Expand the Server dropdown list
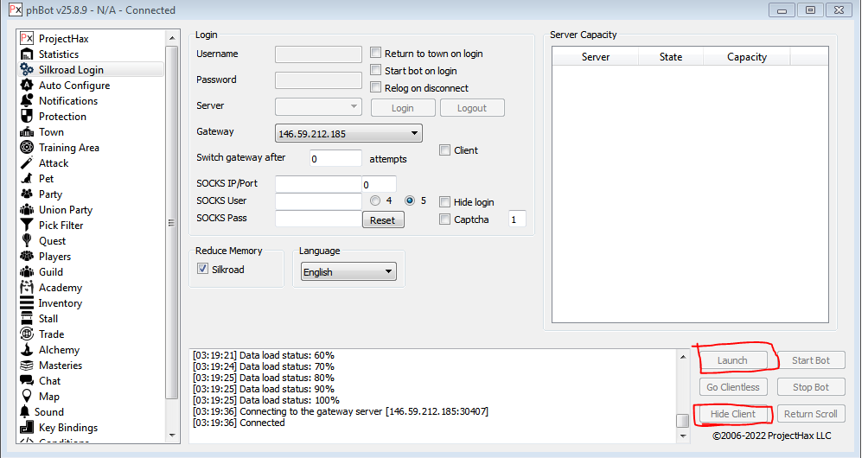The height and width of the screenshot is (458, 868). click(354, 107)
